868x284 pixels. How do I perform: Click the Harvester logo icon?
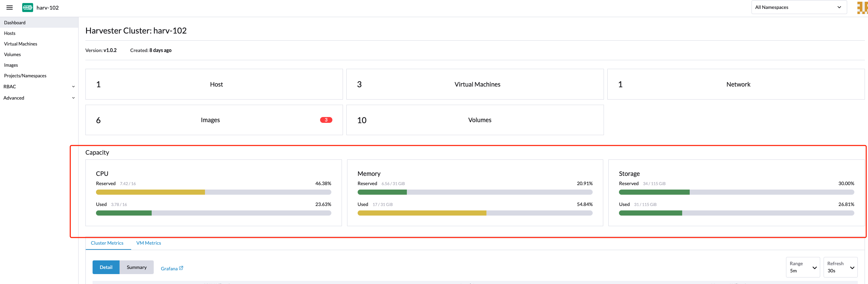point(28,8)
